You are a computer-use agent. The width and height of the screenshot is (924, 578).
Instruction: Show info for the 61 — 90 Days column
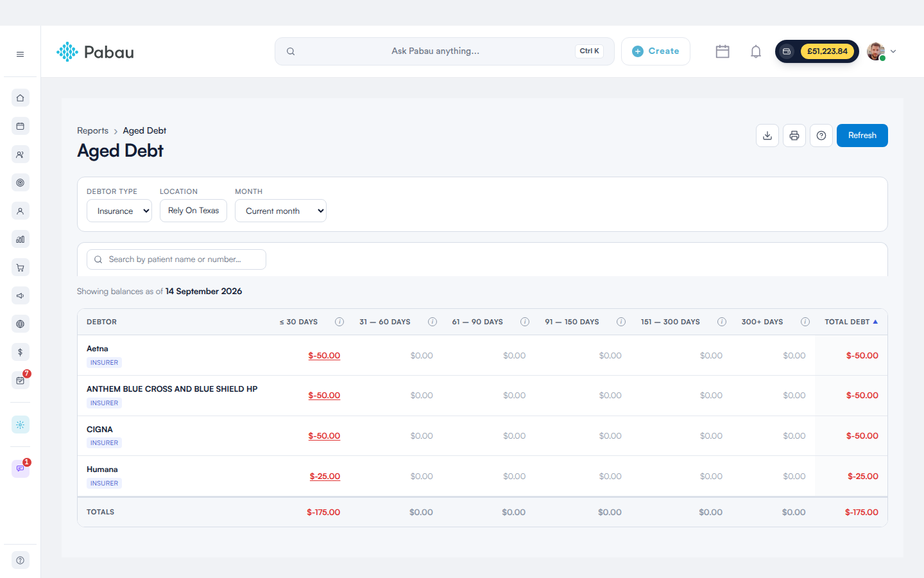pyautogui.click(x=525, y=322)
